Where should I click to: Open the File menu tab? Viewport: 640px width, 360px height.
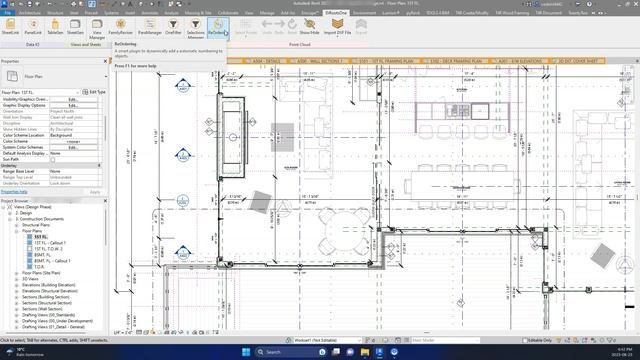[x=7, y=13]
